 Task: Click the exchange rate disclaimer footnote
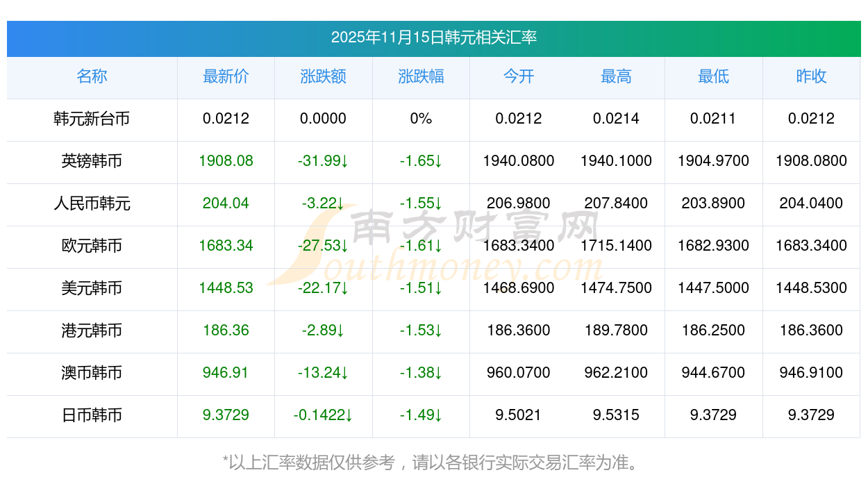point(433,462)
